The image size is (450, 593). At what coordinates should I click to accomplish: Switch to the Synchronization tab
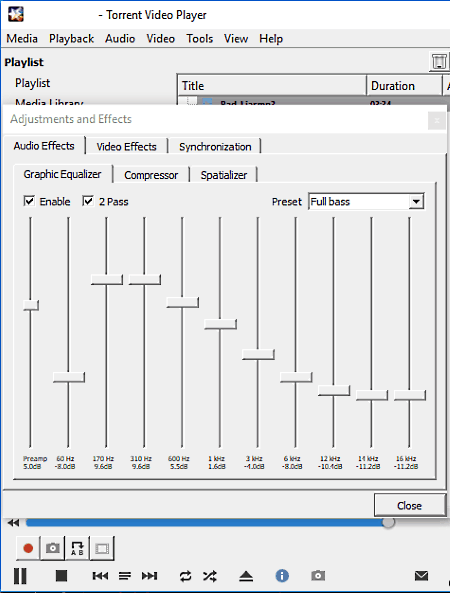[215, 147]
